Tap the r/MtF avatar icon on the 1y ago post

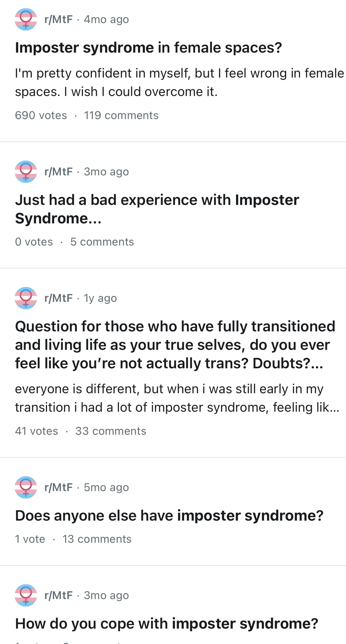coord(26,298)
